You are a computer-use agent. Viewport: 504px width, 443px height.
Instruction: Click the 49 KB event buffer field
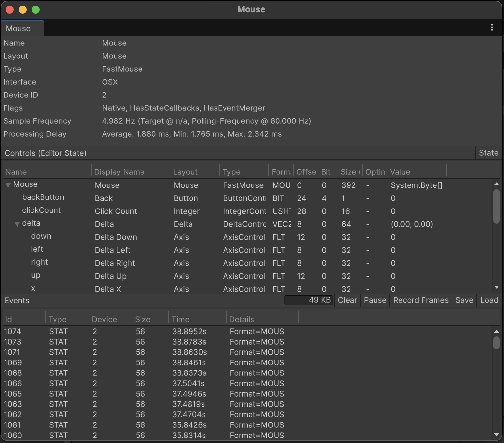(x=308, y=300)
